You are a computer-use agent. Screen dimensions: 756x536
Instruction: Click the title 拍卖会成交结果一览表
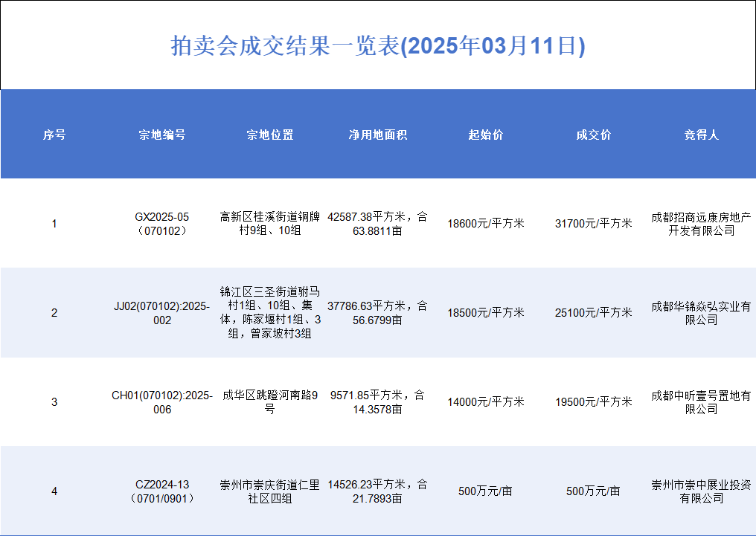pos(378,46)
